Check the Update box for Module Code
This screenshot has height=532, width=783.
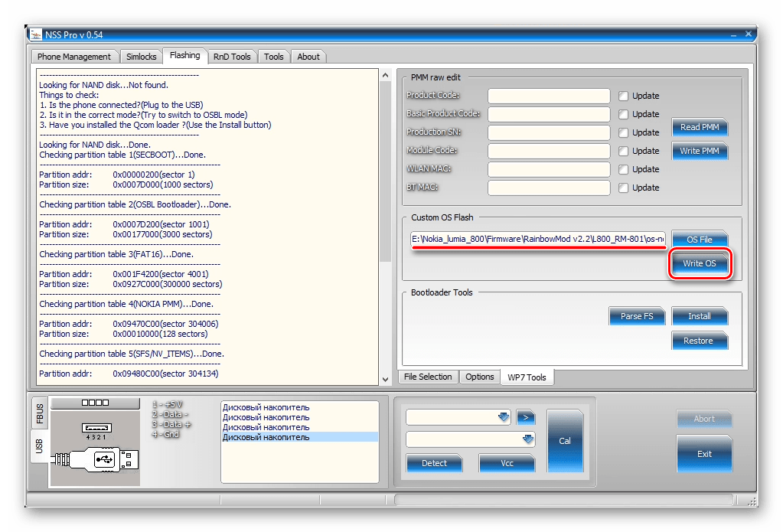(623, 151)
